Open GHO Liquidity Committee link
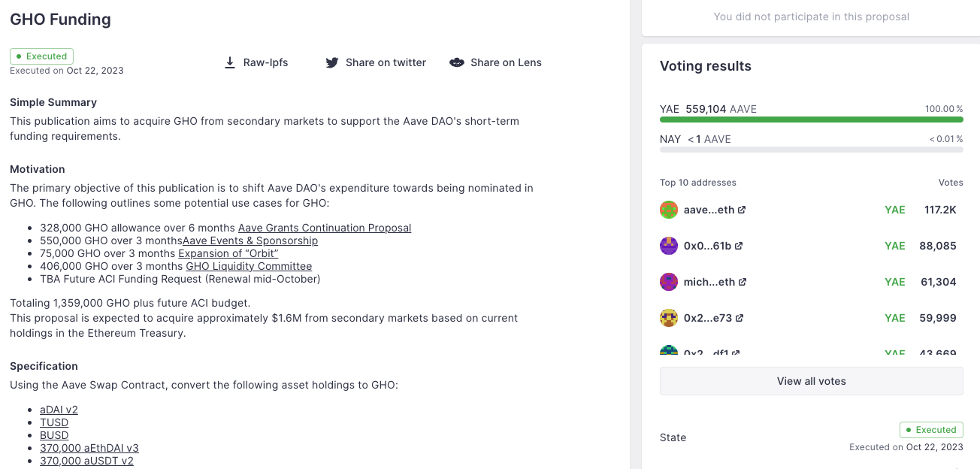 (x=249, y=266)
